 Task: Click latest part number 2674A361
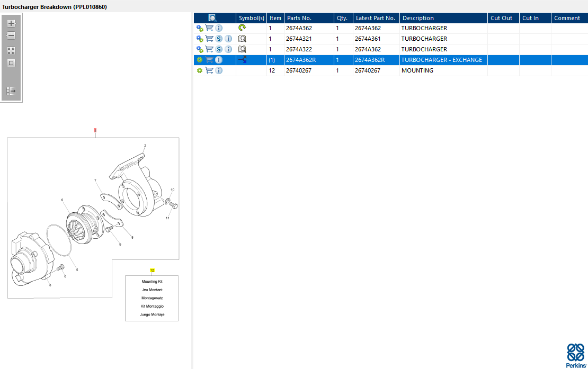click(368, 39)
